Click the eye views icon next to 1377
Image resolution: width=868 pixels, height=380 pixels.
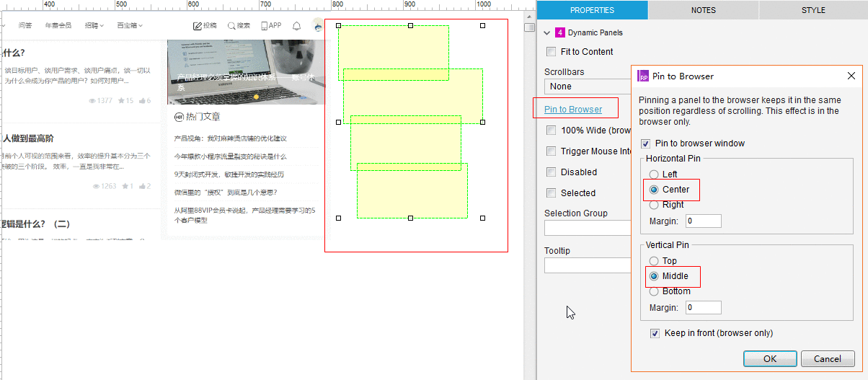click(92, 100)
